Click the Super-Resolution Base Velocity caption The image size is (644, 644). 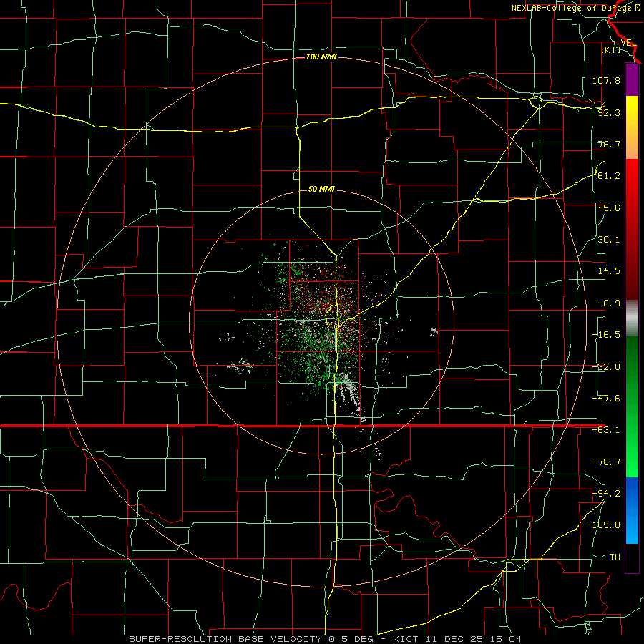326,639
